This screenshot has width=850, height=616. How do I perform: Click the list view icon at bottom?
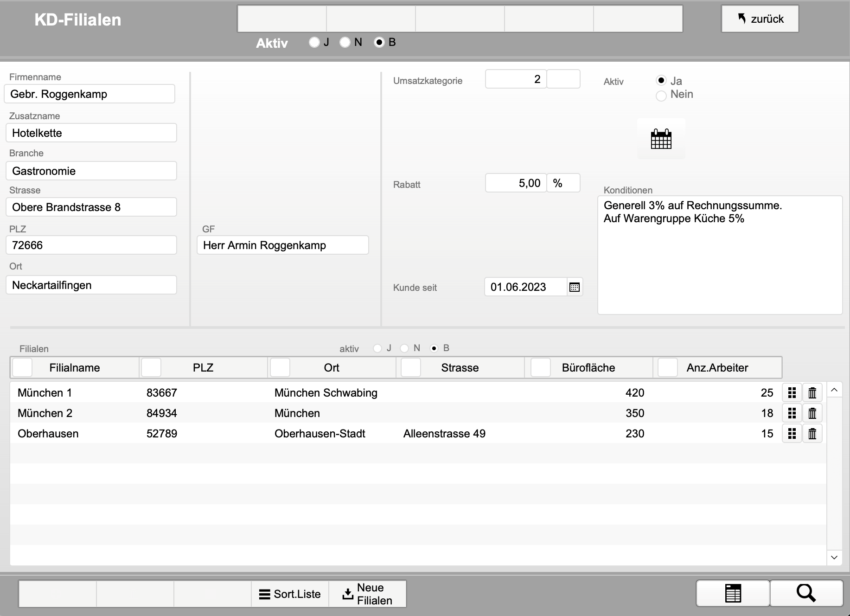(733, 593)
